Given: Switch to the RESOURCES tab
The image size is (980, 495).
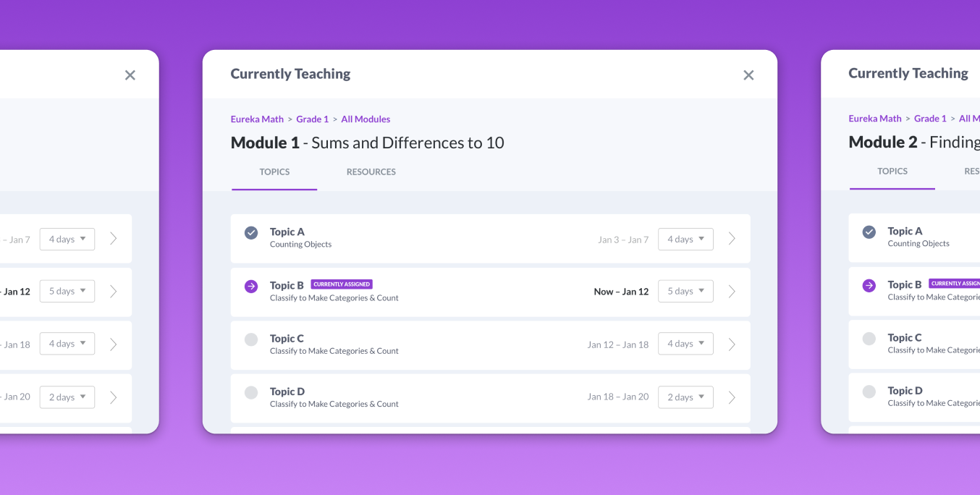Looking at the screenshot, I should coord(371,172).
